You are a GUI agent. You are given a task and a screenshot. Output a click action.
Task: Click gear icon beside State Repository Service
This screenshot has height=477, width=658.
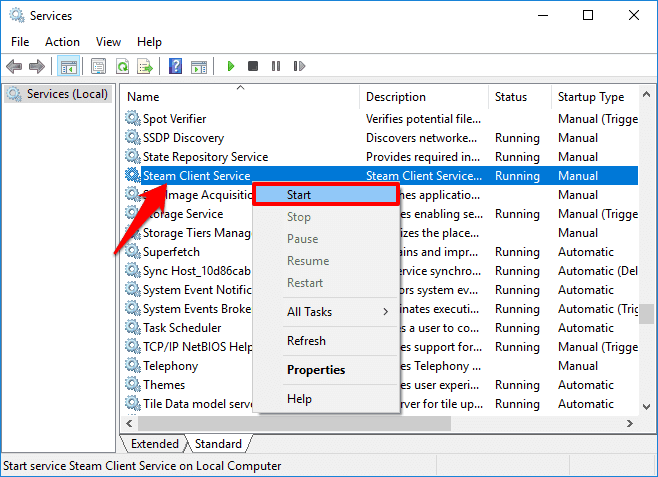click(x=133, y=156)
